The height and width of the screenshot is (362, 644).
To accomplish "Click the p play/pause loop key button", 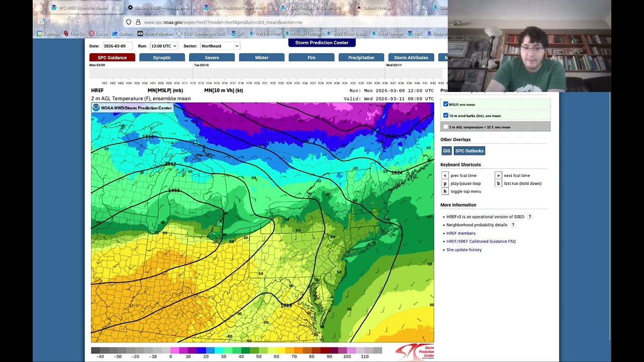I will (x=445, y=184).
